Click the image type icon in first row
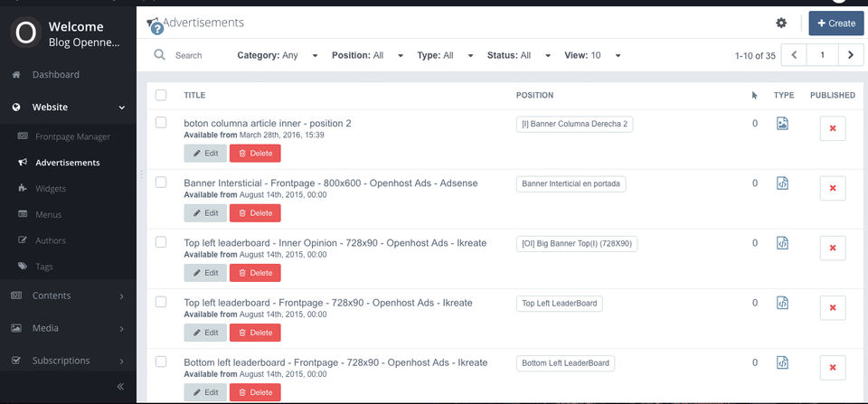This screenshot has width=868, height=404. click(783, 124)
